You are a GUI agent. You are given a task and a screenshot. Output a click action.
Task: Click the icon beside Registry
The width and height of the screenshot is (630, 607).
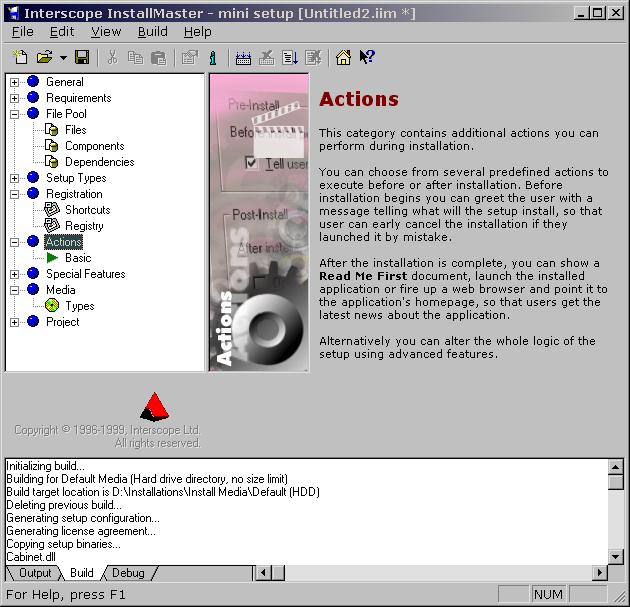point(52,226)
